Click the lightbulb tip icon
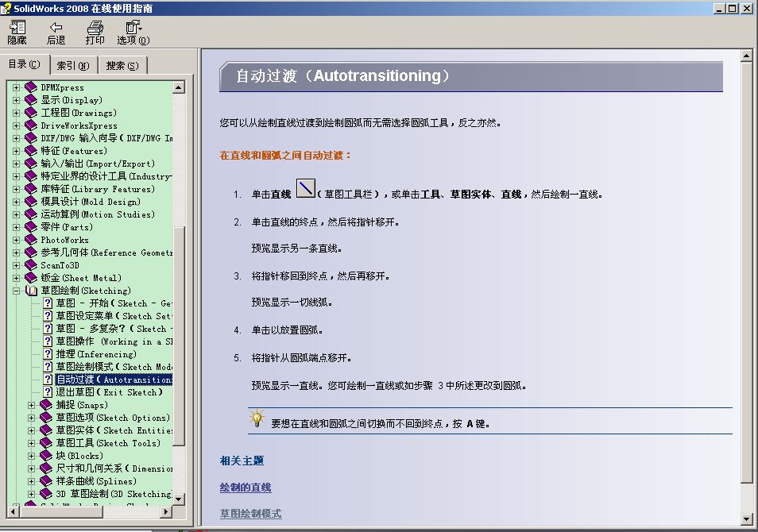This screenshot has width=758, height=532. [x=257, y=418]
